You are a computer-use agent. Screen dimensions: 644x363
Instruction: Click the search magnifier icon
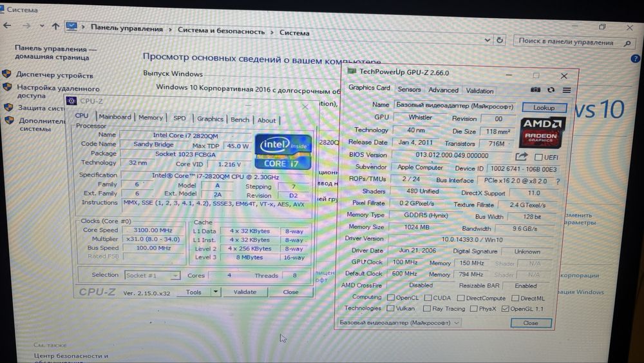click(x=627, y=43)
